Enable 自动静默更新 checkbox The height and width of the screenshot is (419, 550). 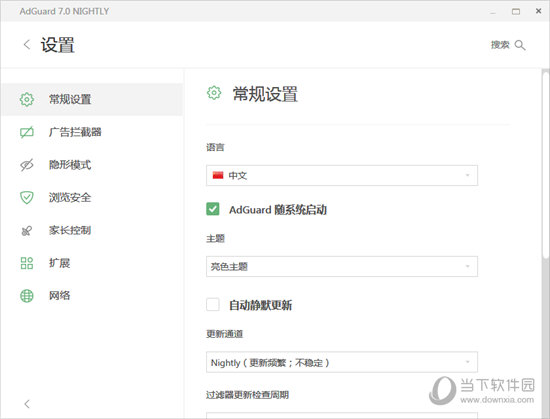tap(213, 304)
